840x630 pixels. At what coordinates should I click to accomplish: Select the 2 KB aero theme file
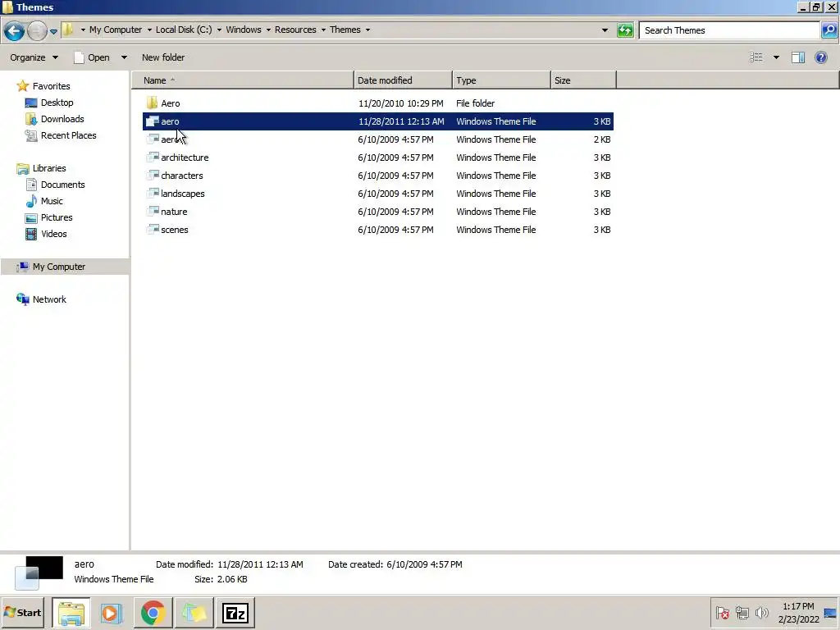(x=377, y=139)
